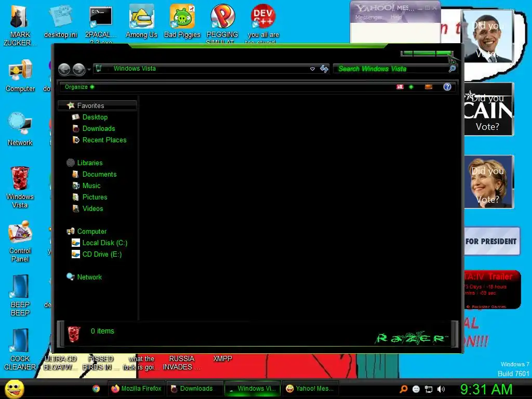Select the XMPP desktop item
Viewport: 532px width, 399px height.
[222, 358]
